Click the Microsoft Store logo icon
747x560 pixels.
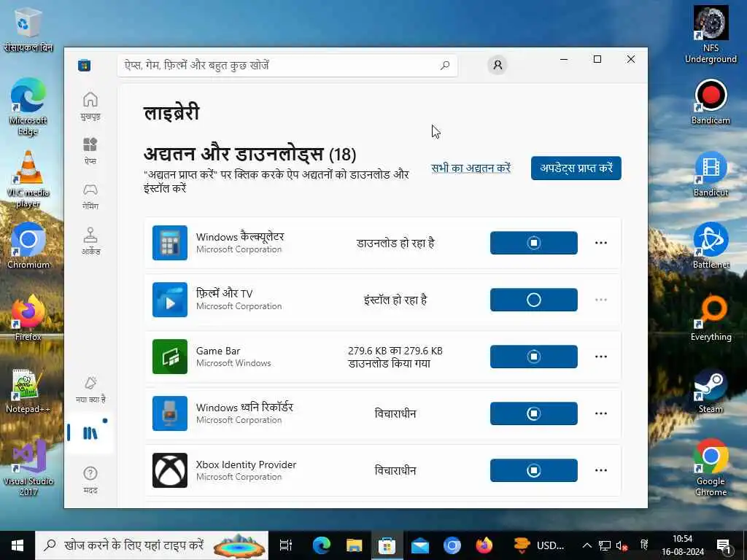pos(85,65)
